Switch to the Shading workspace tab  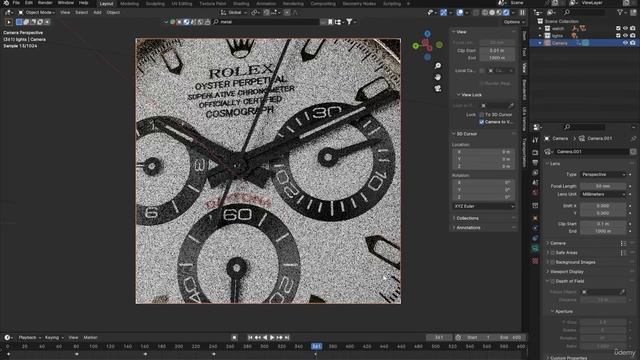241,4
